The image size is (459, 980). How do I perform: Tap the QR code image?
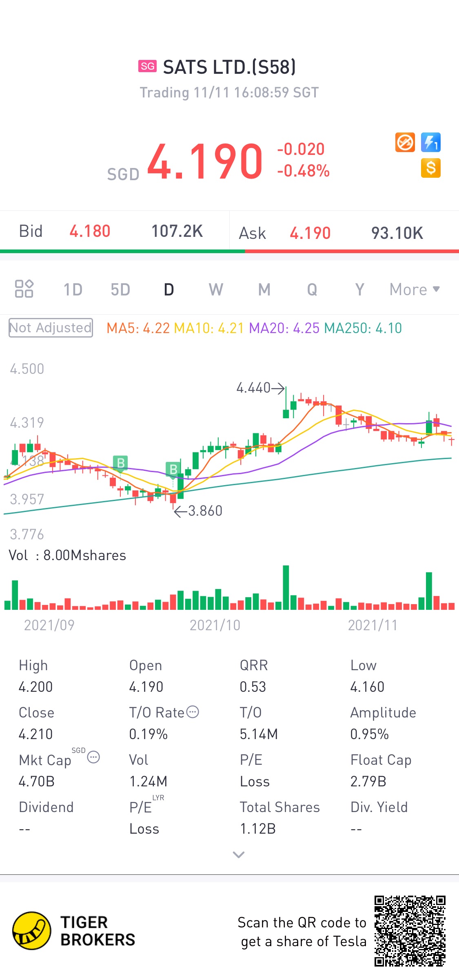pos(410,931)
